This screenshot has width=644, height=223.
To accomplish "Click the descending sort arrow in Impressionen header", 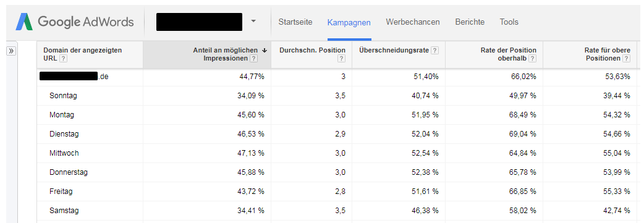I will 265,50.
